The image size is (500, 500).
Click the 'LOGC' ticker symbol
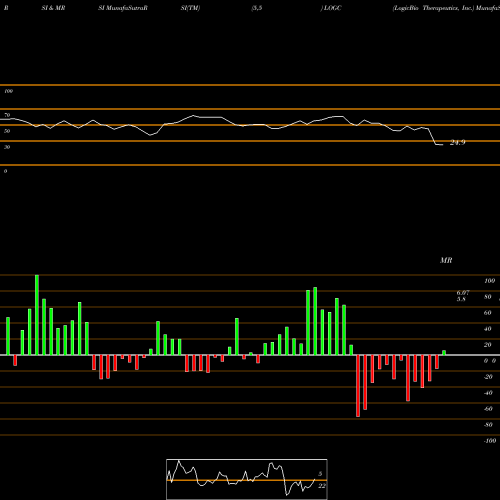[x=332, y=8]
